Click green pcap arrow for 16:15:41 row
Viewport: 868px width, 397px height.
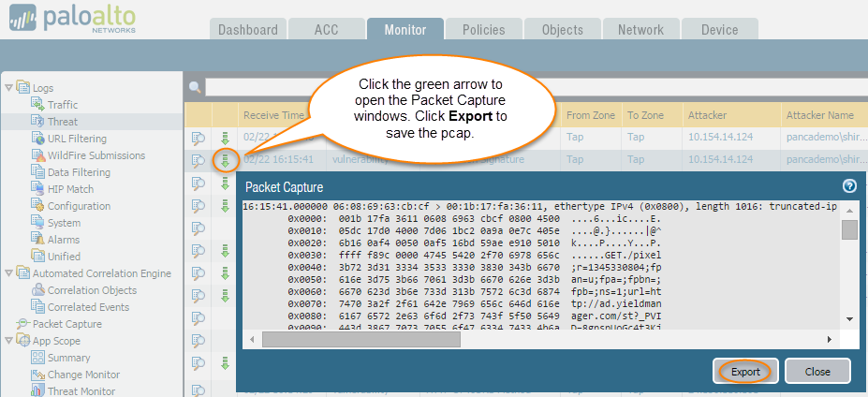pos(226,160)
